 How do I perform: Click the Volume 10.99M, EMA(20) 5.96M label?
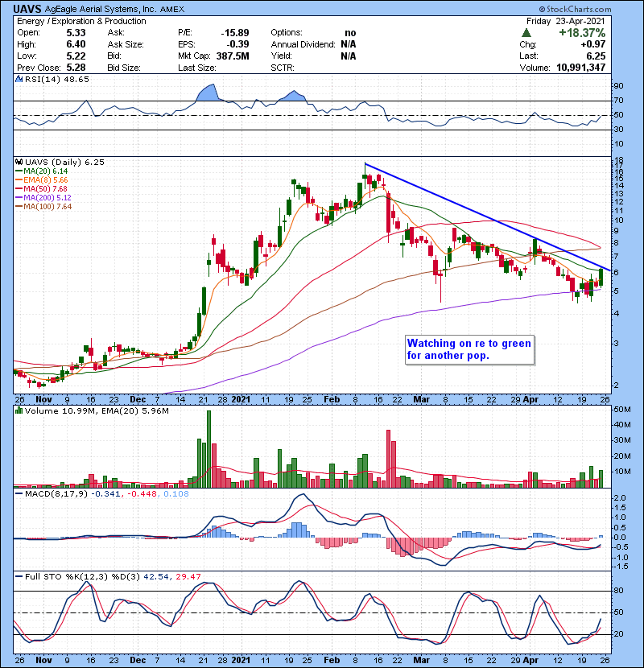[x=97, y=410]
